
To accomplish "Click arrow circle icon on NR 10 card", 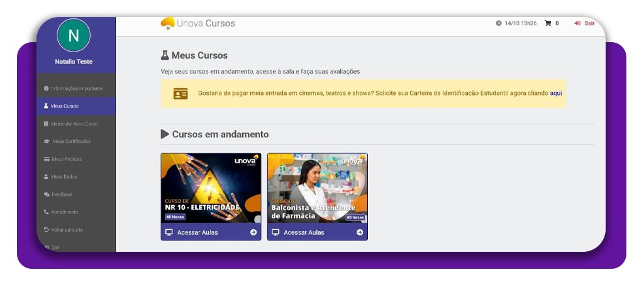I will 253,232.
